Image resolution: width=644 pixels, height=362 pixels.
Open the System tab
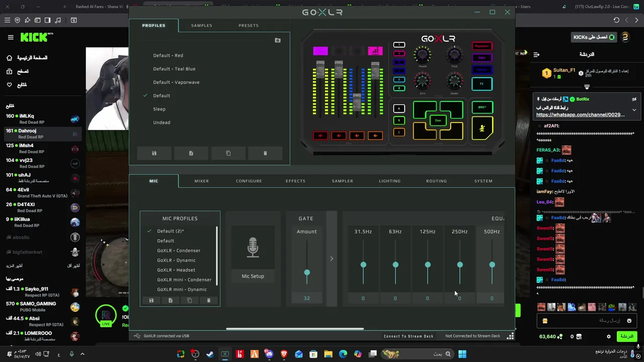[x=484, y=181]
